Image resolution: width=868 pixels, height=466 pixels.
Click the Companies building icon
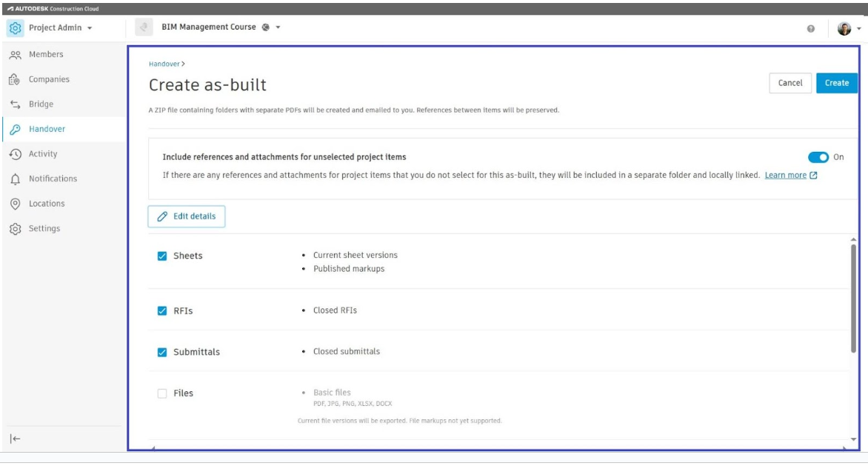coord(15,79)
